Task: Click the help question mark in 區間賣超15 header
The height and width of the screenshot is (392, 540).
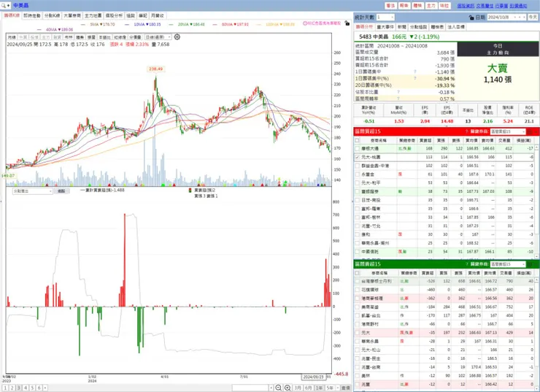Action: (466, 264)
